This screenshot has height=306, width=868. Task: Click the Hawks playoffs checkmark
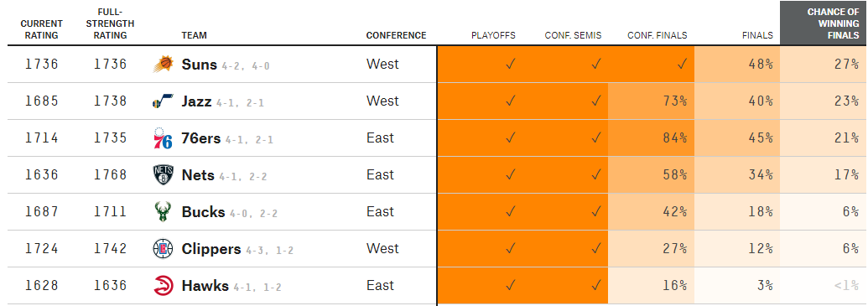[511, 286]
